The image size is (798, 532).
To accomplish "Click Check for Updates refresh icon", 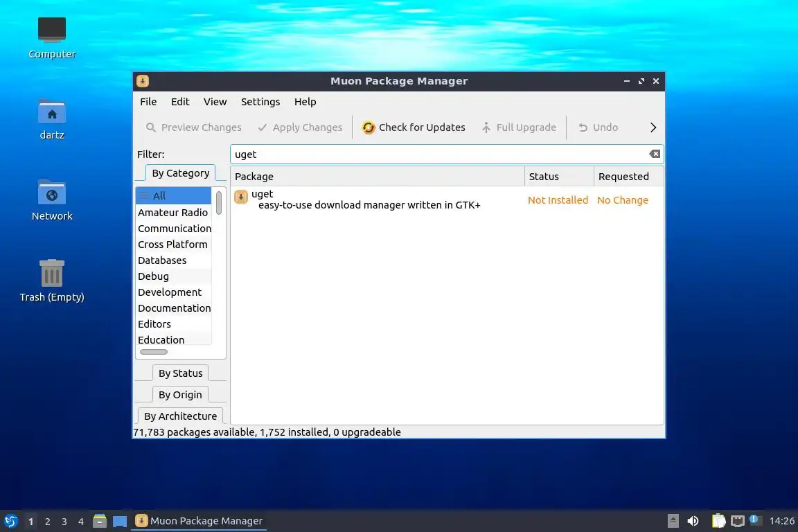I will [x=369, y=127].
